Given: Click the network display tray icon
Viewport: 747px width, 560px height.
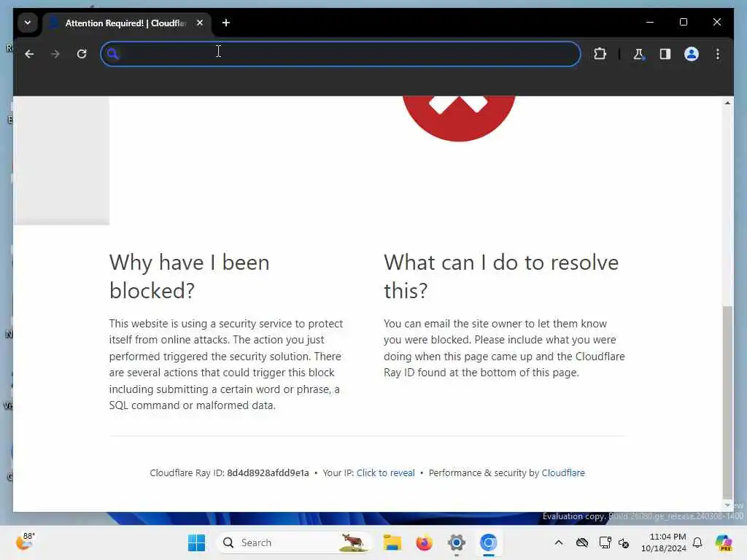Looking at the screenshot, I should [x=605, y=542].
